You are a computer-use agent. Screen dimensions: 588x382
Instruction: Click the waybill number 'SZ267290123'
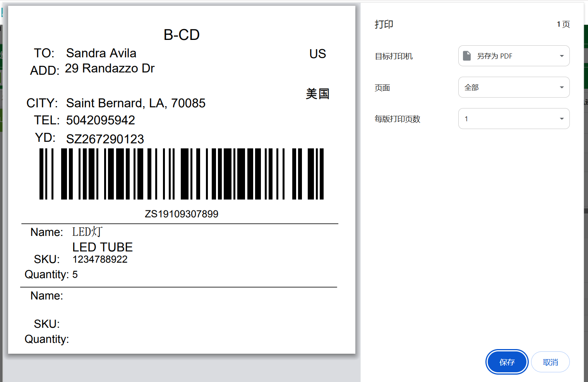tap(105, 139)
